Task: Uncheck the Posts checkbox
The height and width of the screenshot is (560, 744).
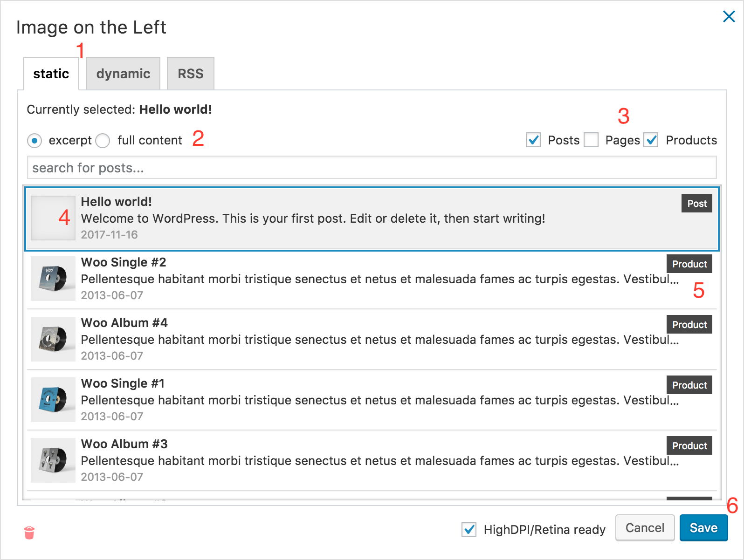Action: (533, 140)
